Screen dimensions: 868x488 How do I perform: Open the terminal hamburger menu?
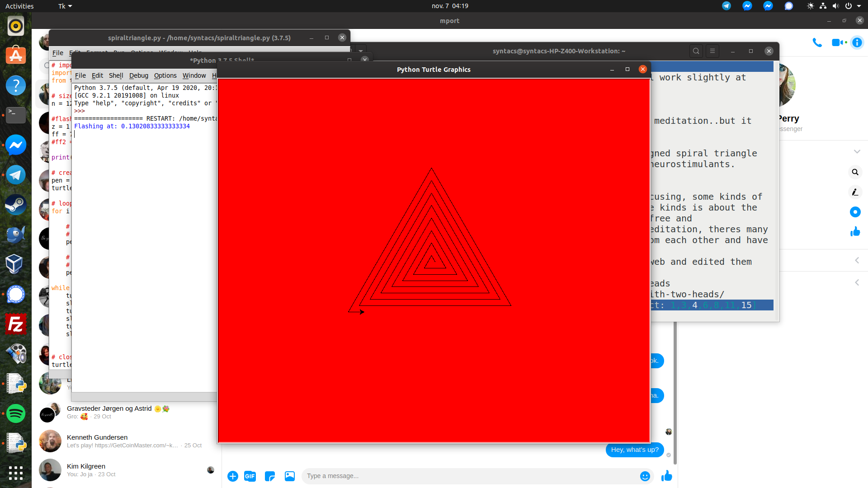point(712,51)
